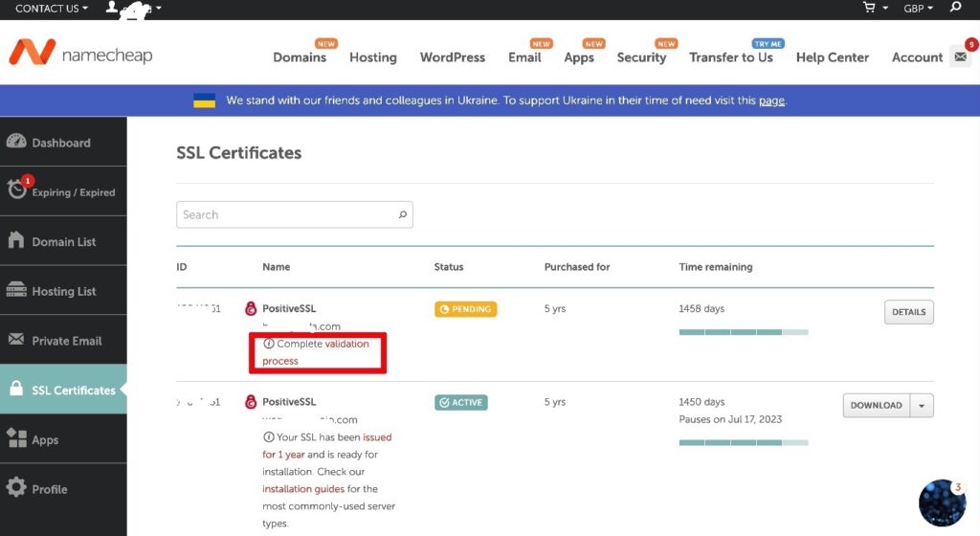
Task: Click the SSL Certificates padlock icon
Action: point(16,388)
